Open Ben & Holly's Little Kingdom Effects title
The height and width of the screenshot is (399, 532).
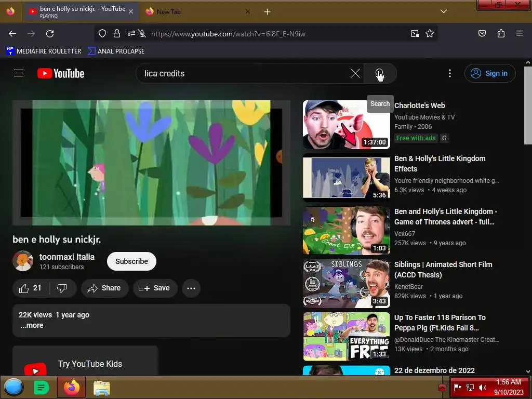[440, 164]
